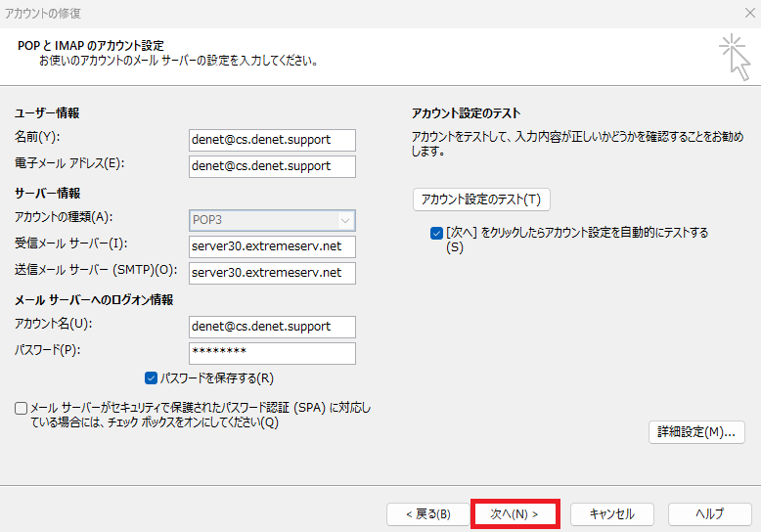Screen dimensions: 761x532
Task: Click the ユーザー情報 section heading
Action: (47, 113)
